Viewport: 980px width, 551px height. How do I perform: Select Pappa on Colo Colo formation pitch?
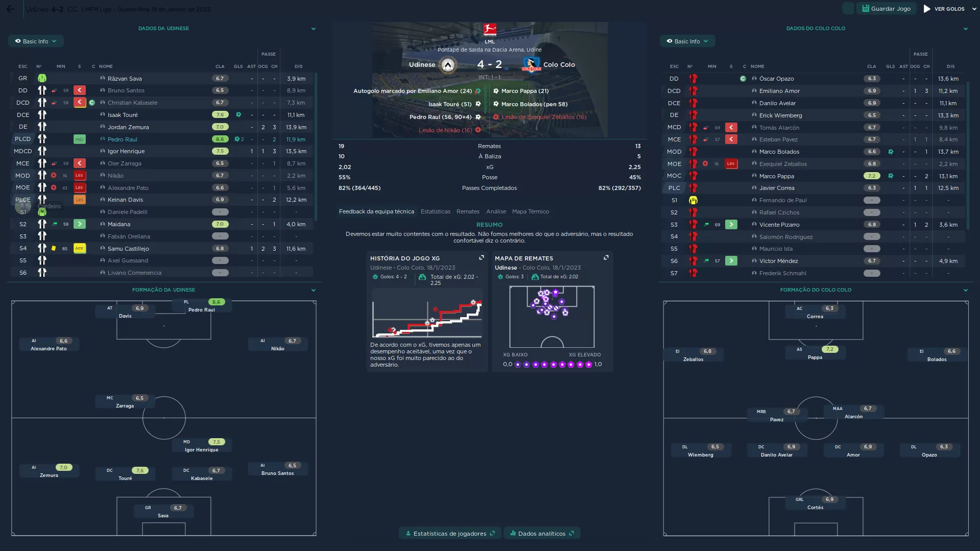click(815, 353)
